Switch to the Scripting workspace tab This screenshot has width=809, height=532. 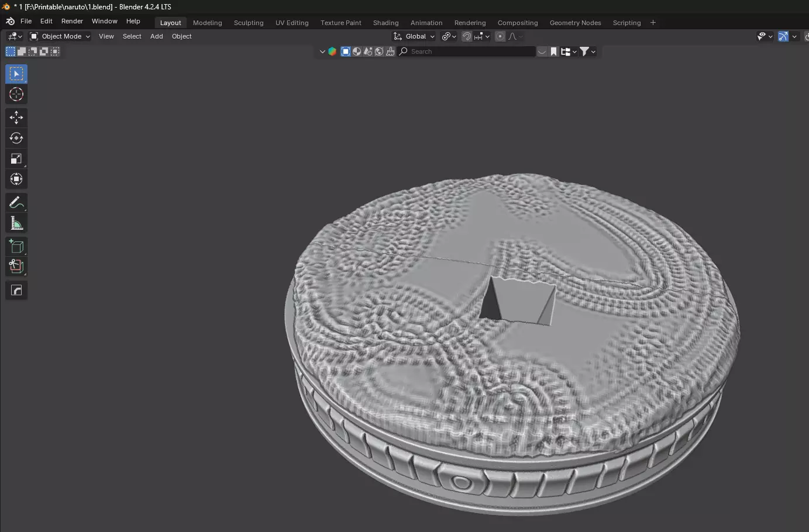[x=626, y=23]
